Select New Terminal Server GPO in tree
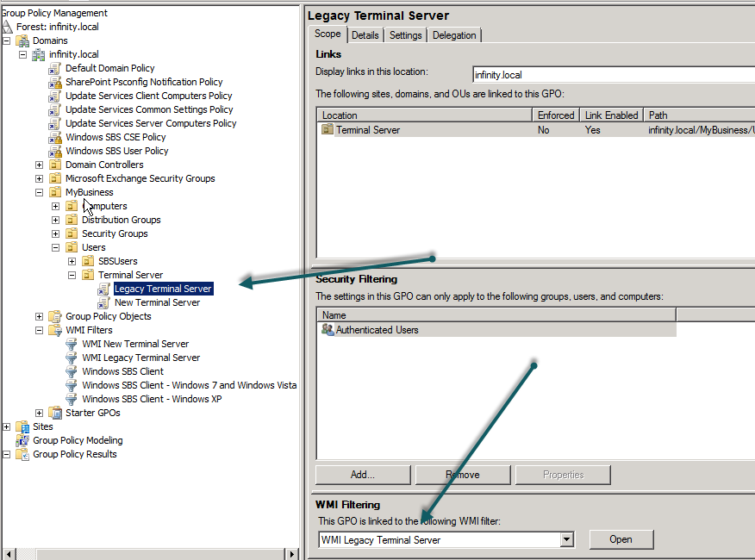The width and height of the screenshot is (755, 560). pyautogui.click(x=157, y=302)
